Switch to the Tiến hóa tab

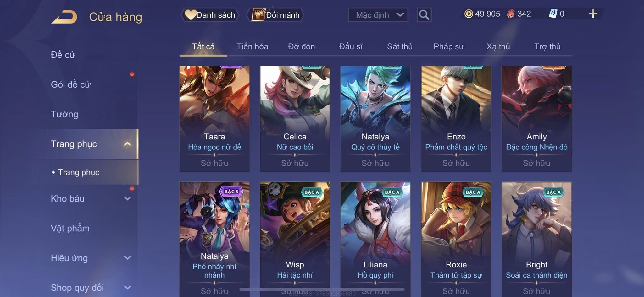[252, 46]
